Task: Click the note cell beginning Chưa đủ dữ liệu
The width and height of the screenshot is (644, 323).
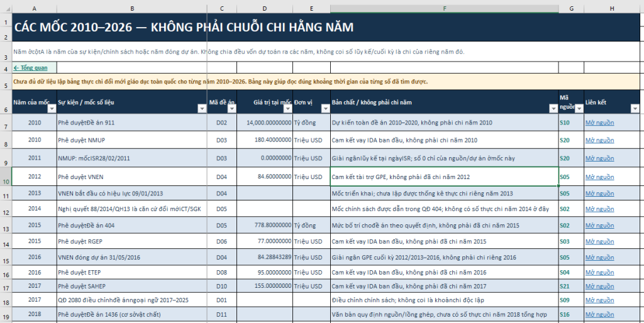Action: [326, 82]
